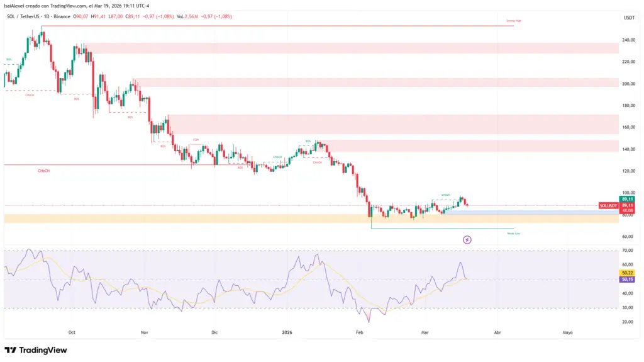Click the yellow 50,22 RSI average label

click(x=627, y=272)
